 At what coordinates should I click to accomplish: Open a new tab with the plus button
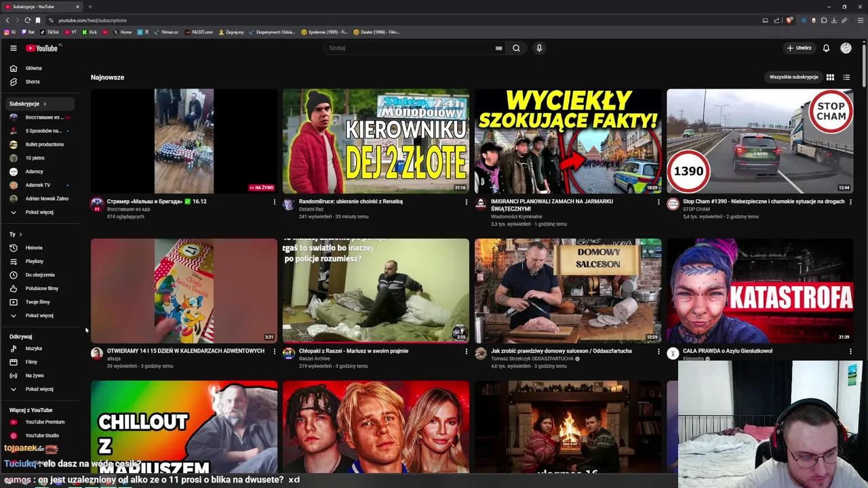pos(90,7)
